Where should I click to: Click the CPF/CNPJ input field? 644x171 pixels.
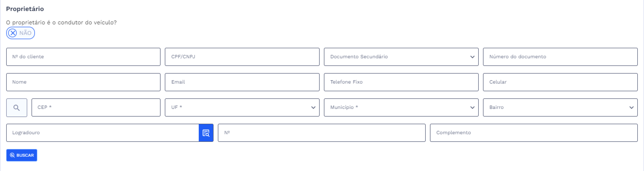pyautogui.click(x=242, y=57)
